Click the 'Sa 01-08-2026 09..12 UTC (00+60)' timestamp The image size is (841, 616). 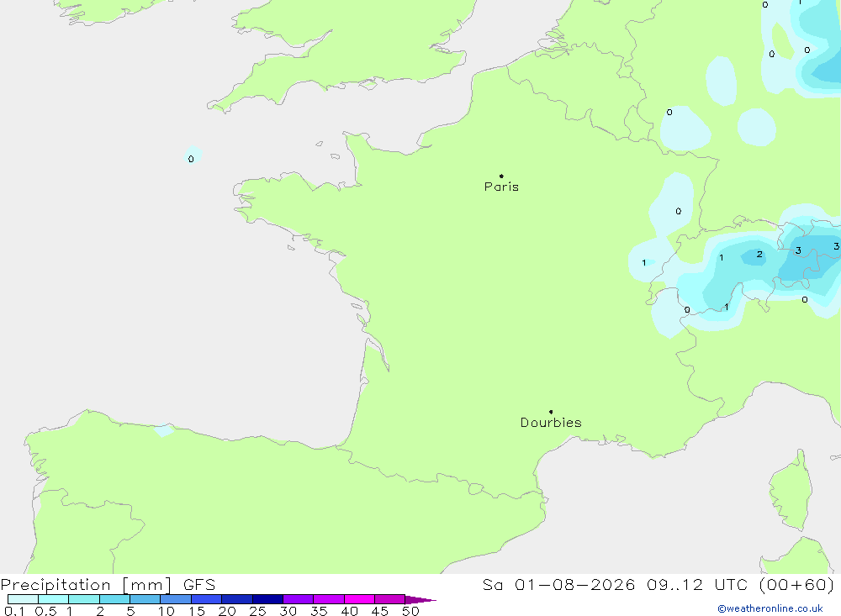(x=659, y=585)
